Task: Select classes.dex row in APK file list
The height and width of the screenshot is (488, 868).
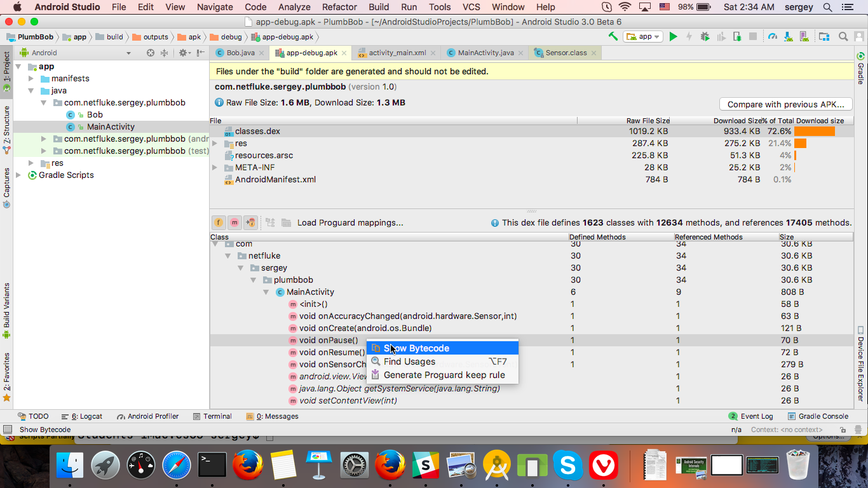Action: pos(531,132)
